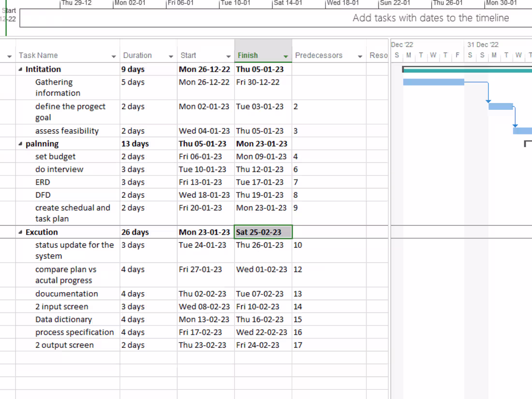
Task: Open the Start column filter dropdown
Action: 228,56
